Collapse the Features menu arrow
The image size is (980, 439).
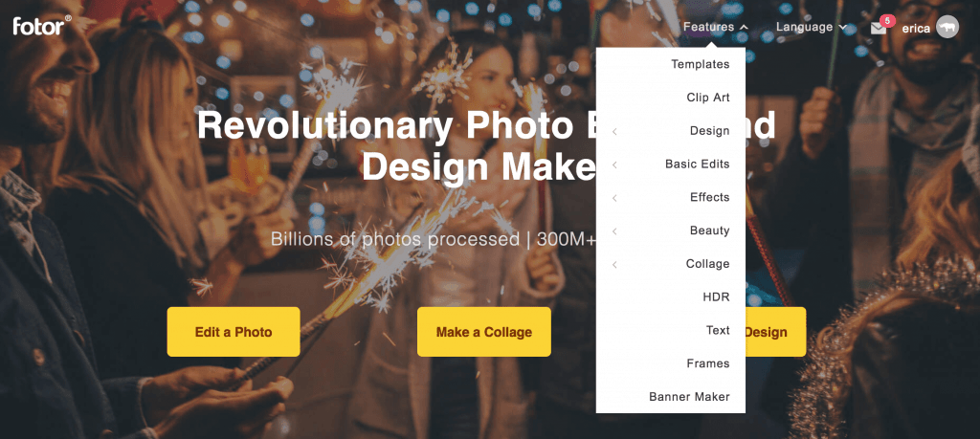743,28
